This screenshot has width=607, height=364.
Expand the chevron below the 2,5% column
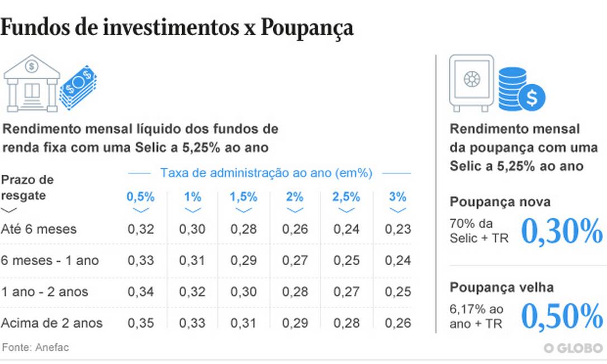(347, 210)
